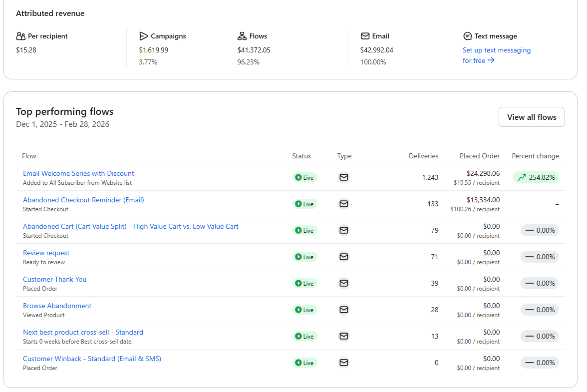Click the Placed Order column header
The height and width of the screenshot is (392, 587).
pyautogui.click(x=479, y=156)
